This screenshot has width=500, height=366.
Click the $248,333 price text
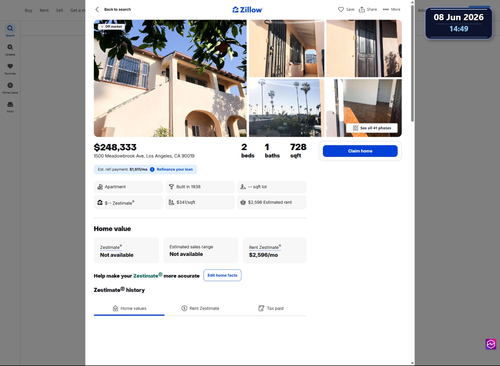point(115,147)
